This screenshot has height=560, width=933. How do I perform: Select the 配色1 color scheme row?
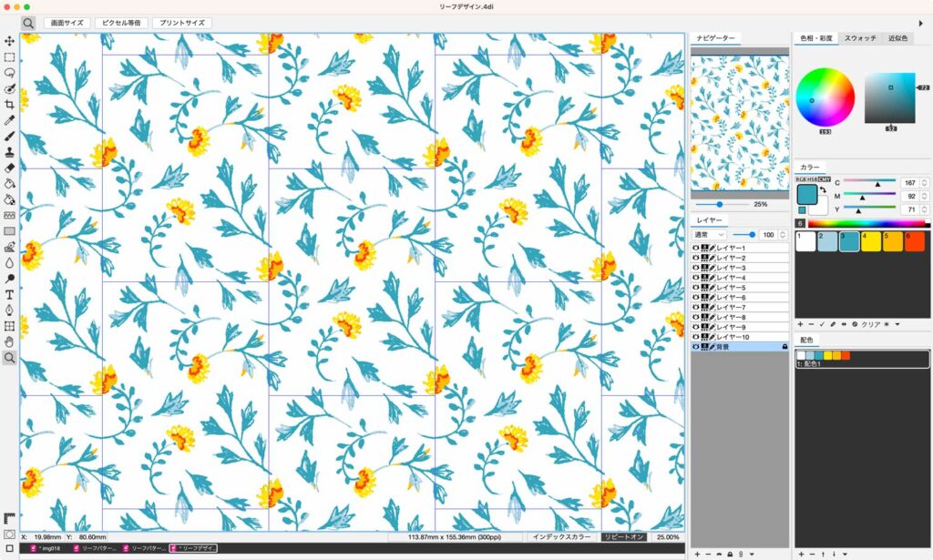(x=862, y=359)
